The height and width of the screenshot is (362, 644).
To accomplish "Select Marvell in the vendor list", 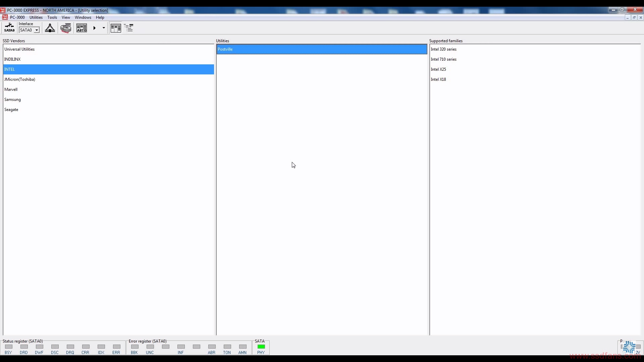I will pos(108,89).
